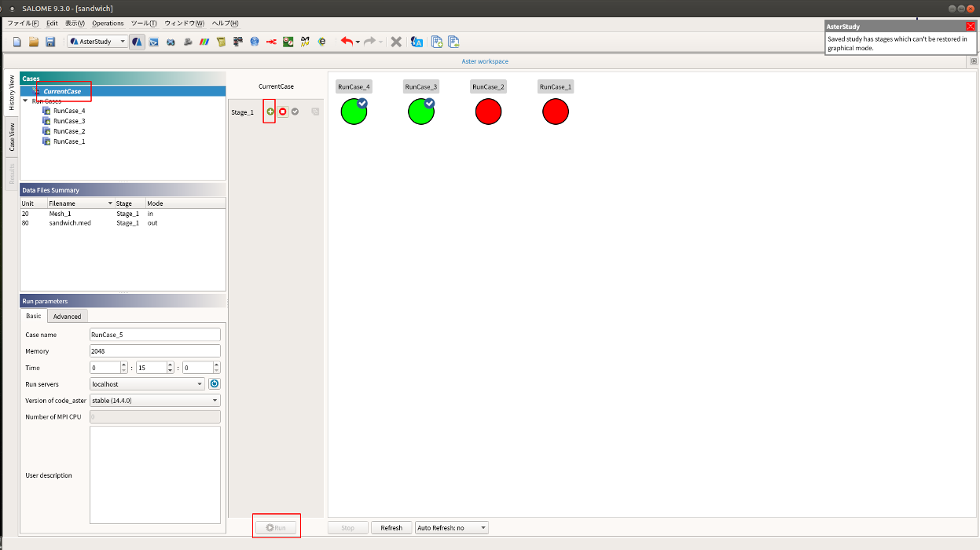This screenshot has height=550, width=980.
Task: Open the Operations menu
Action: tap(108, 24)
